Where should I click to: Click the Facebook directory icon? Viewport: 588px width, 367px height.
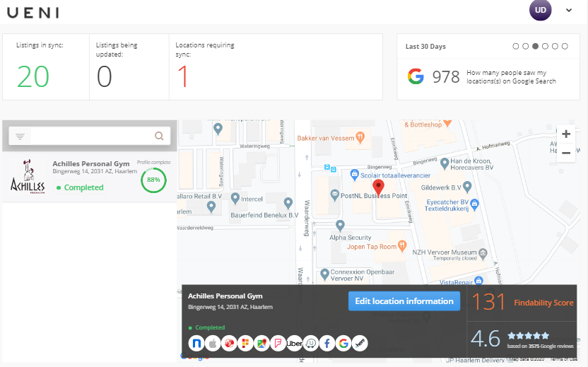tap(327, 343)
